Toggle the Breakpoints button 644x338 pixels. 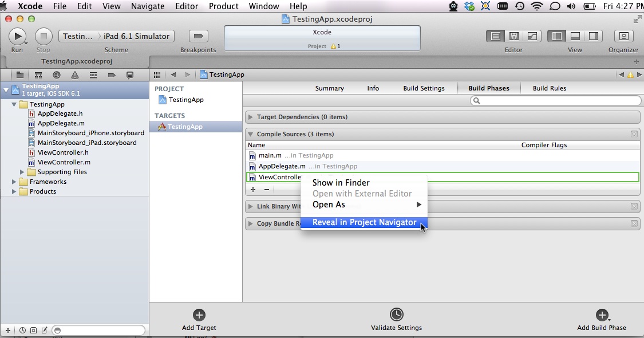tap(198, 36)
